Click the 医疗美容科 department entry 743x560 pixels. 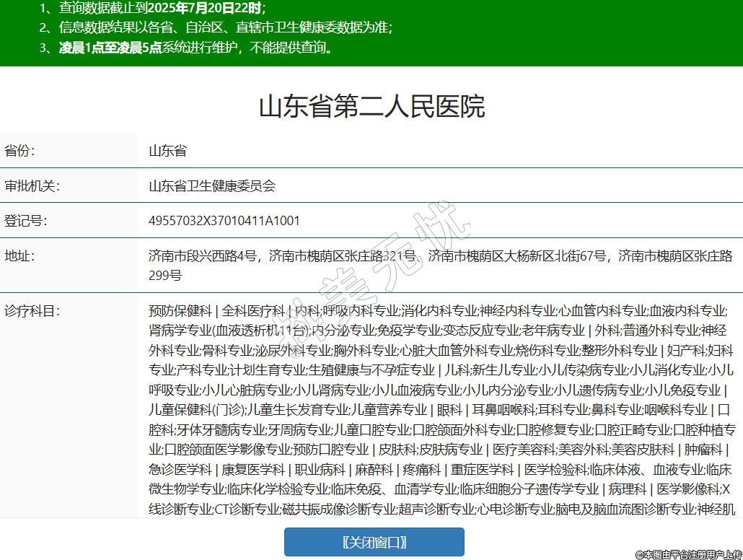[x=524, y=449]
